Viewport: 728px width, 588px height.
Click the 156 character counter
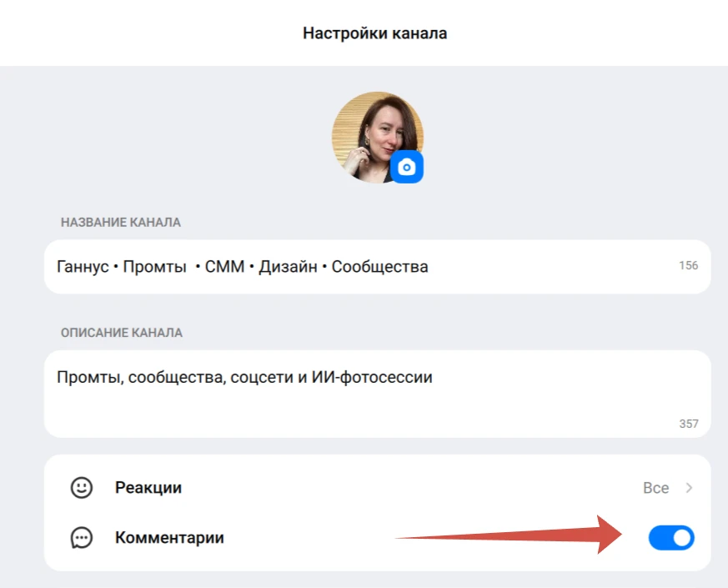[x=689, y=266]
